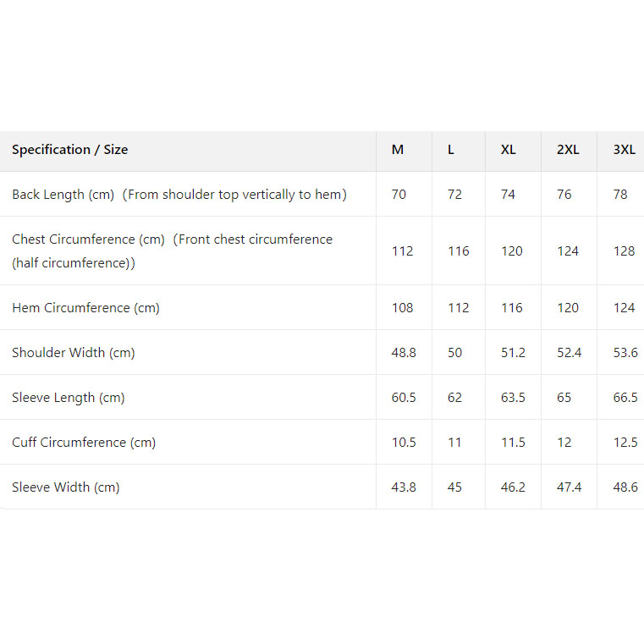Select the Cuff Circumference (cm) row label
The height and width of the screenshot is (644, 644).
pyautogui.click(x=84, y=443)
